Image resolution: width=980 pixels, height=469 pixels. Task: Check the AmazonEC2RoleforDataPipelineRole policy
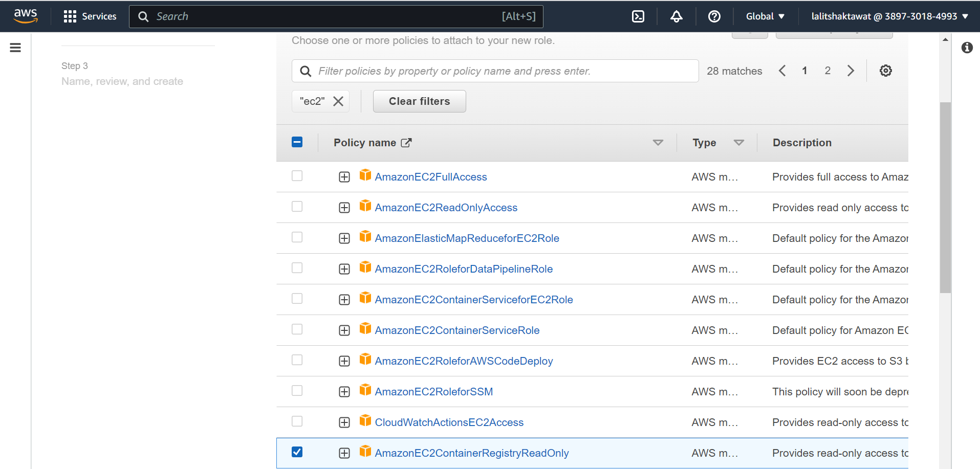(297, 268)
